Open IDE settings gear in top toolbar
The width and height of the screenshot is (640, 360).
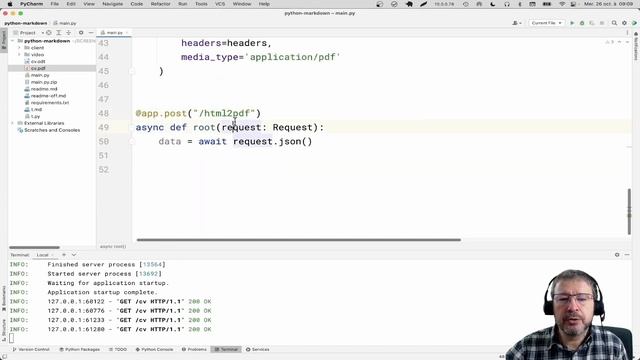624,23
